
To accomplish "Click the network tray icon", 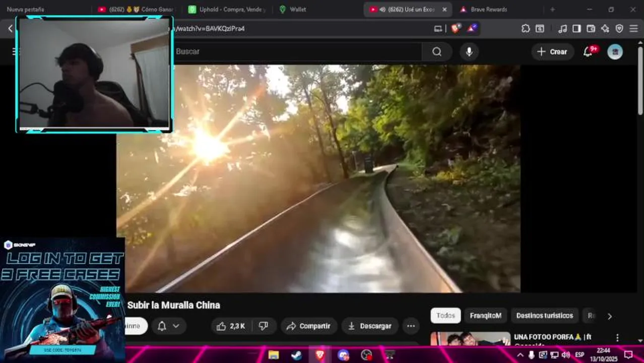I will (x=554, y=355).
